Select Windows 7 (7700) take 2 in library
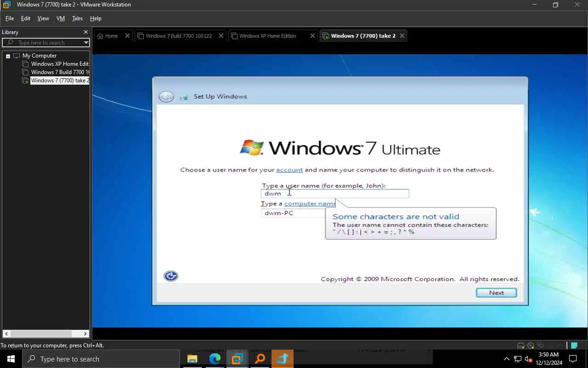The height and width of the screenshot is (368, 588). [60, 80]
